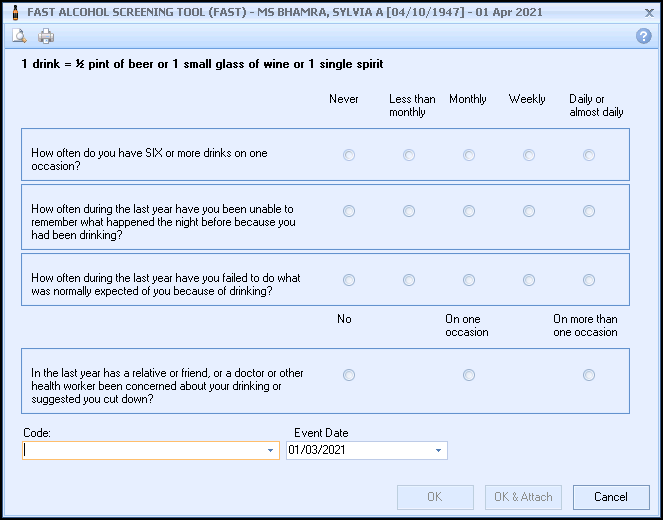Pick On more than one occasion option
663x520 pixels.
[x=589, y=375]
